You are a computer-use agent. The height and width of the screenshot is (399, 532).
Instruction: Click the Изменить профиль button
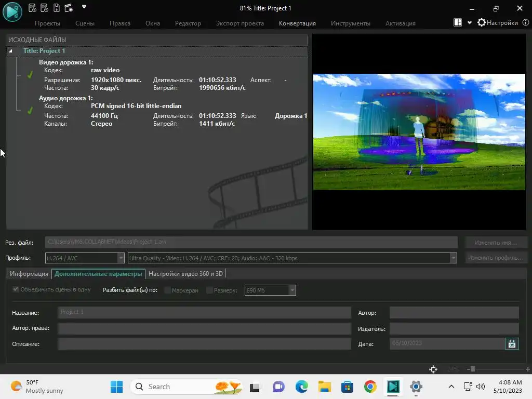click(496, 258)
